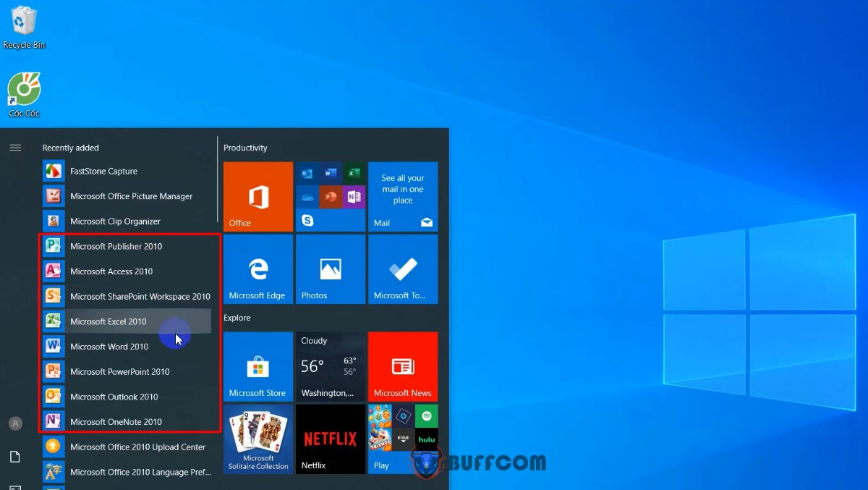The width and height of the screenshot is (868, 490).
Task: Click the Microsoft Excel 2010 icon
Action: point(54,321)
